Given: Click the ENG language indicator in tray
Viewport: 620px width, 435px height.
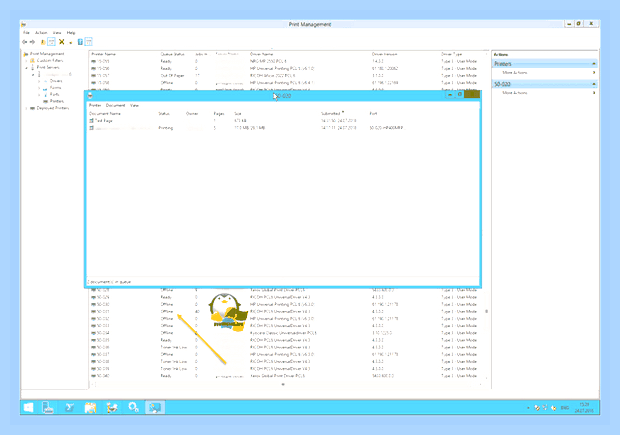Looking at the screenshot, I should 565,408.
